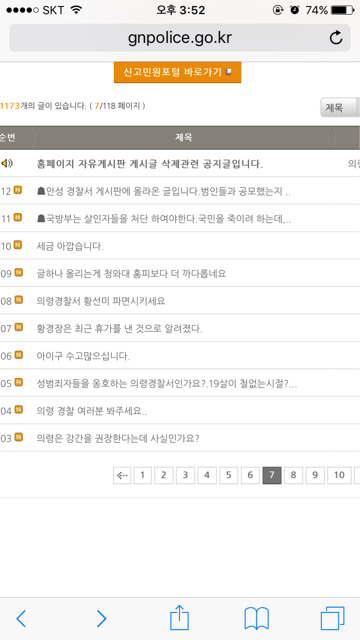Reload page with the refresh icon
Image resolution: width=360 pixels, height=640 pixels.
coord(336,38)
